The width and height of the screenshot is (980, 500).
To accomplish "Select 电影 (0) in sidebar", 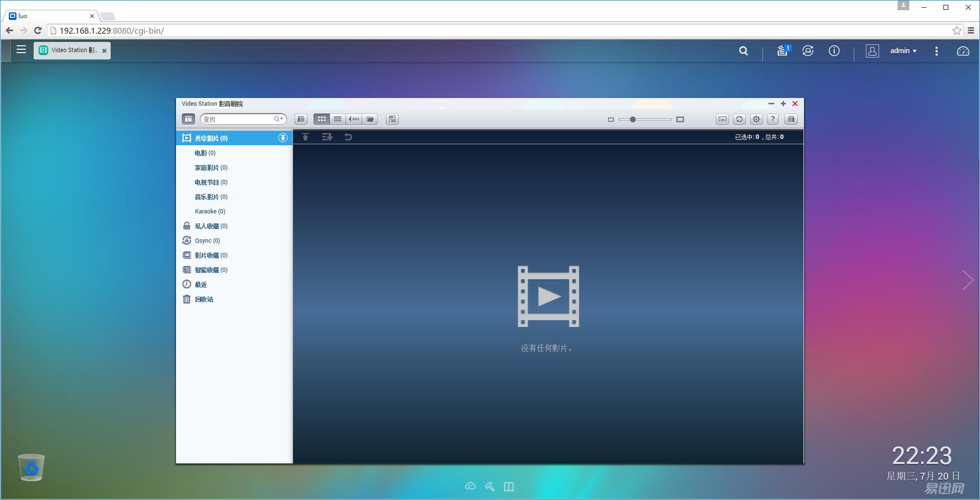I will click(x=205, y=153).
